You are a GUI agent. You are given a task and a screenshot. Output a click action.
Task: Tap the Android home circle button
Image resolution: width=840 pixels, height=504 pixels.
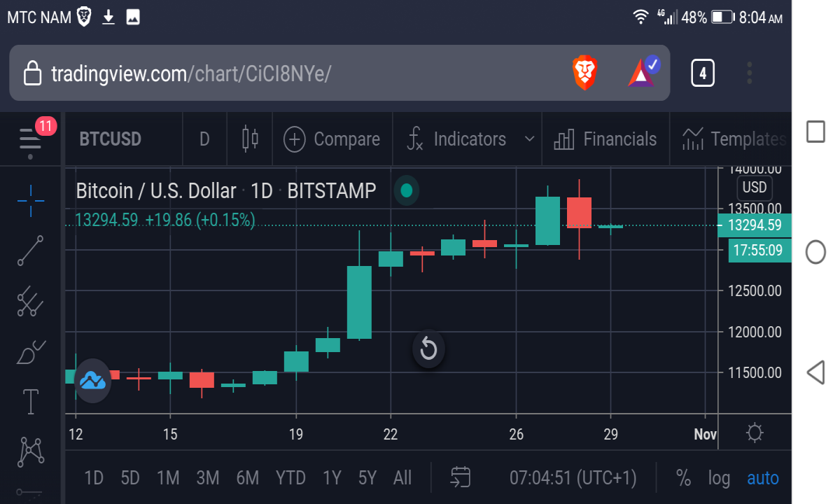coord(815,252)
